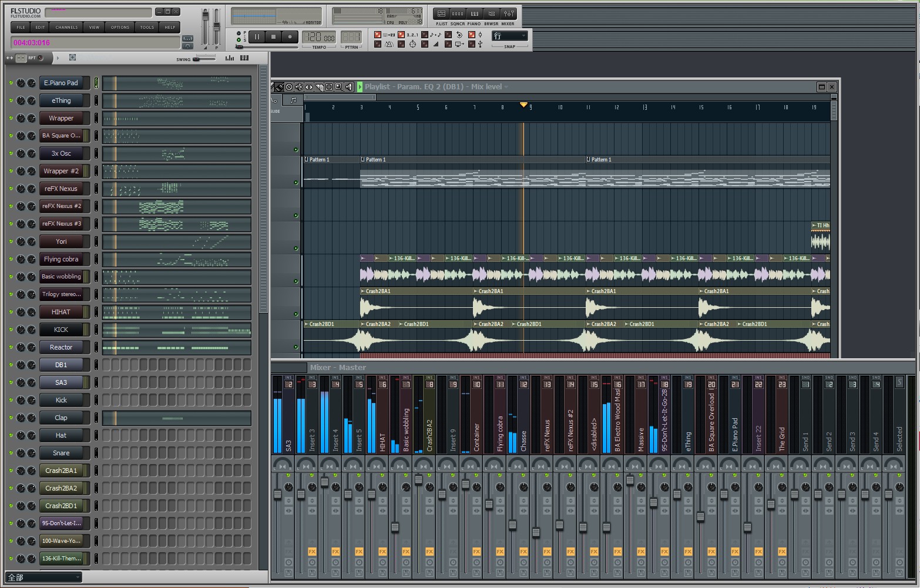Open keyboard editor icon beside Swing

244,58
